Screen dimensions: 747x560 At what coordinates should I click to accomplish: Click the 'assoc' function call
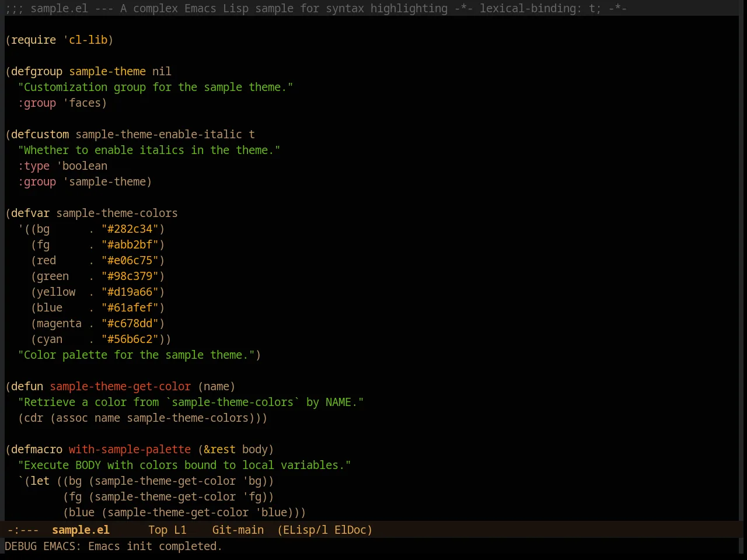tap(72, 418)
